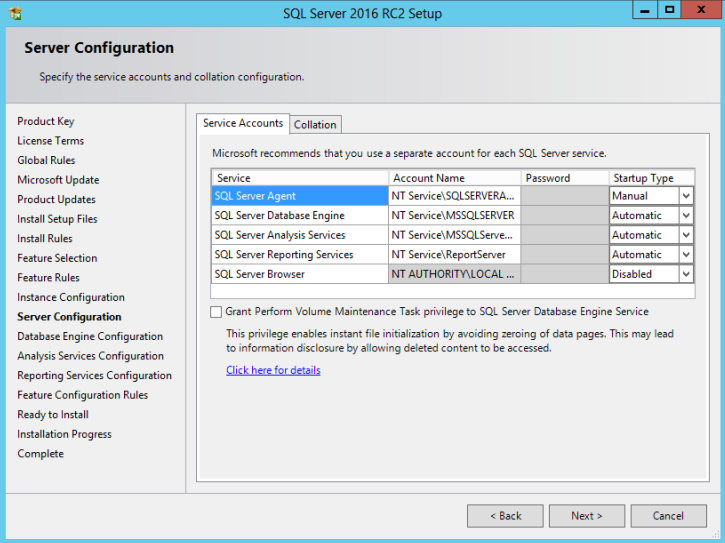
Task: Click the Reporting Services Configuration step
Action: click(x=95, y=376)
